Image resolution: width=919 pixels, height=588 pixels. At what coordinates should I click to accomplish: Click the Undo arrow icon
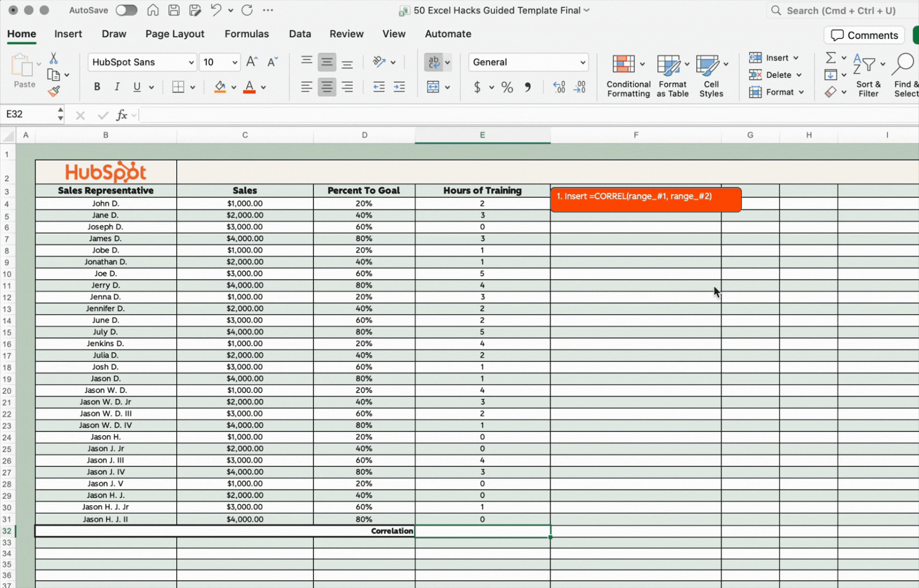[216, 10]
